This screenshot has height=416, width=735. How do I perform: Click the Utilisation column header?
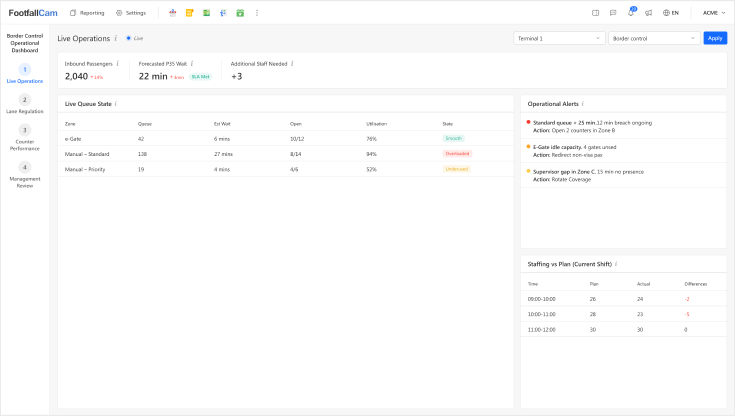pos(376,124)
